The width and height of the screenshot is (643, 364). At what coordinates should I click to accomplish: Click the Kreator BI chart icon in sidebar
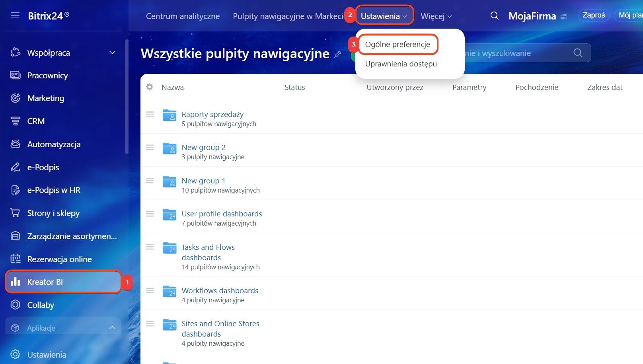click(x=16, y=282)
